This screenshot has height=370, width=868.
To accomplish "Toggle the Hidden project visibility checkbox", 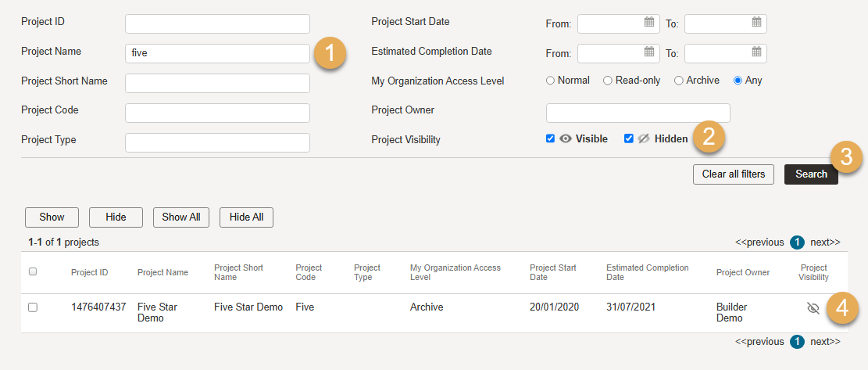I will pyautogui.click(x=628, y=139).
